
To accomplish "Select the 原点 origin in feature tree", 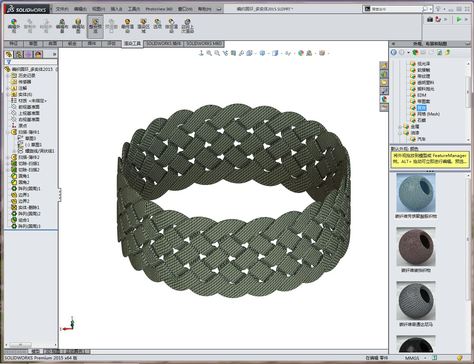I will 19,126.
